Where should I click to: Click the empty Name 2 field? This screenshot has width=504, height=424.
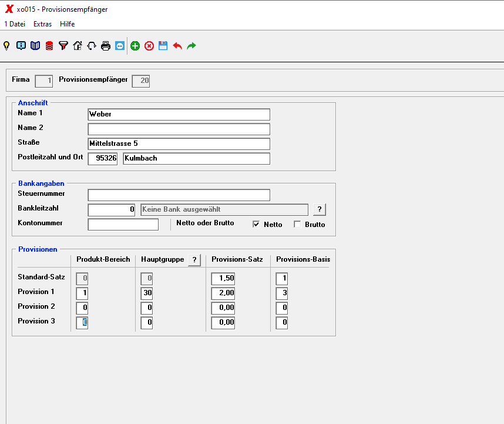coord(179,129)
